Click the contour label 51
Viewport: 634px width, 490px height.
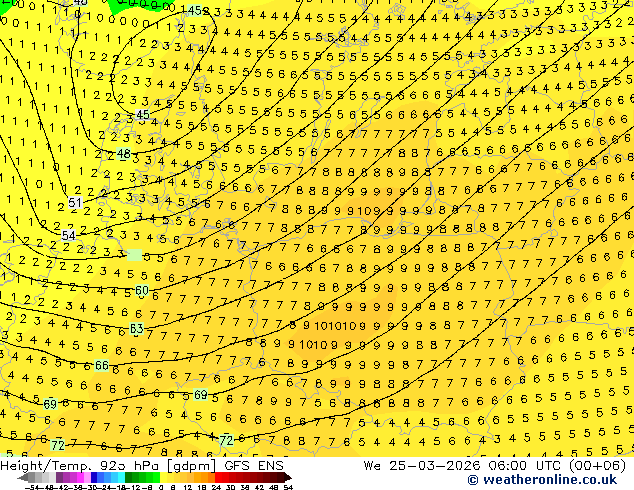tap(75, 202)
